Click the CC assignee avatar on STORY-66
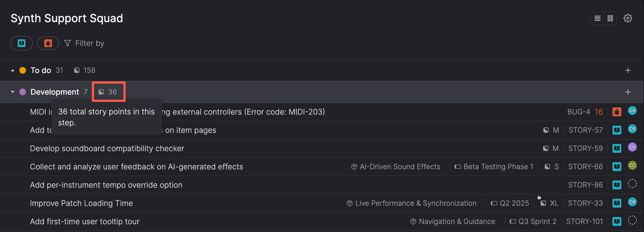Screen dimensions: 644x232 point(632,166)
